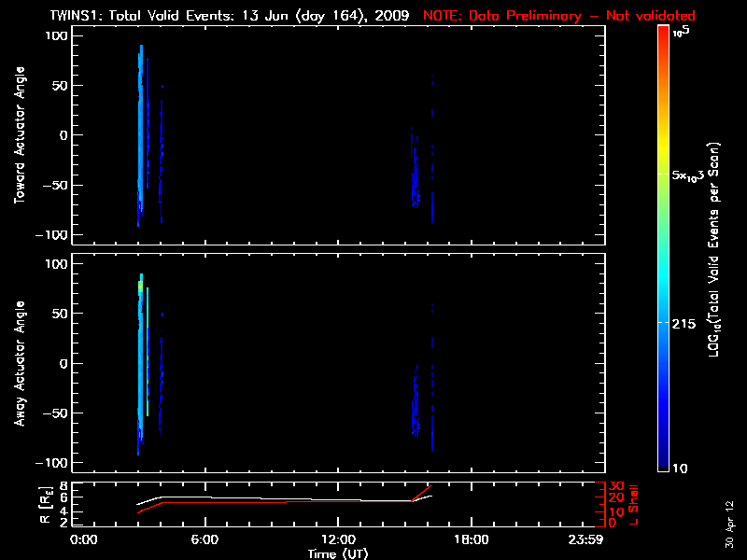
Task: Click the color bar's "Total Valid Events per Scan" label
Action: (717, 252)
